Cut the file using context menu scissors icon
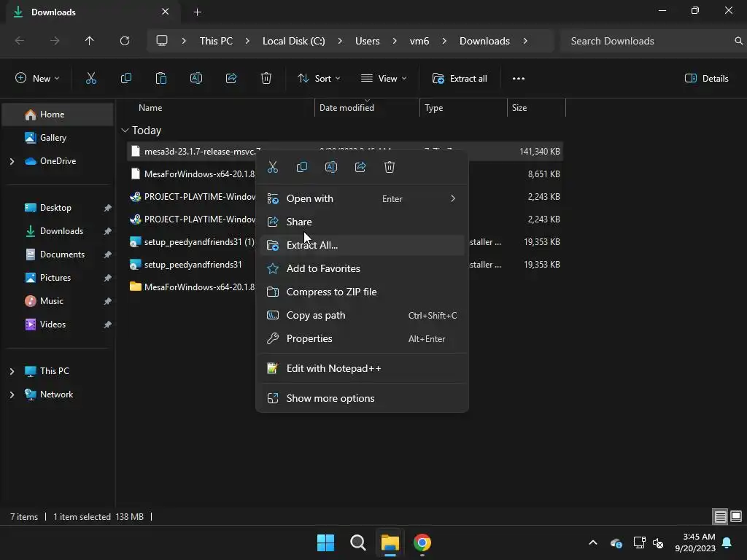Image resolution: width=747 pixels, height=560 pixels. (x=273, y=167)
